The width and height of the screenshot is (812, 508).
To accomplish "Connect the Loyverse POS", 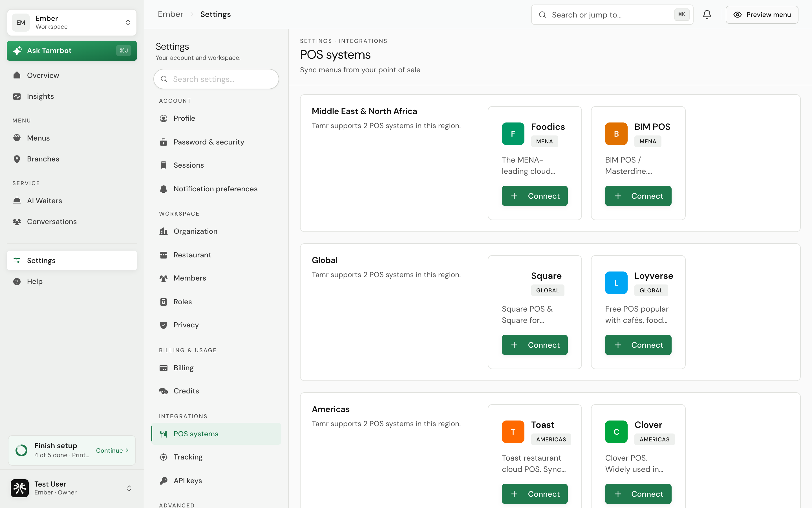I will click(638, 345).
